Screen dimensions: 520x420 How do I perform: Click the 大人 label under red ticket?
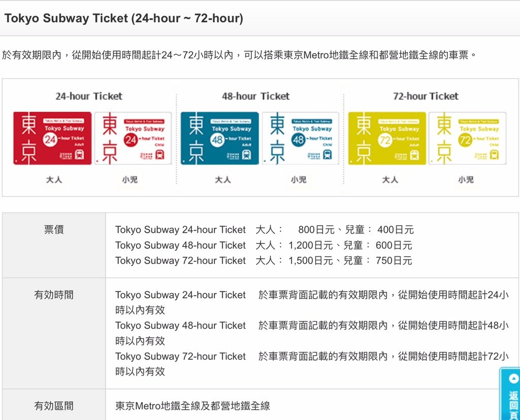tap(54, 180)
